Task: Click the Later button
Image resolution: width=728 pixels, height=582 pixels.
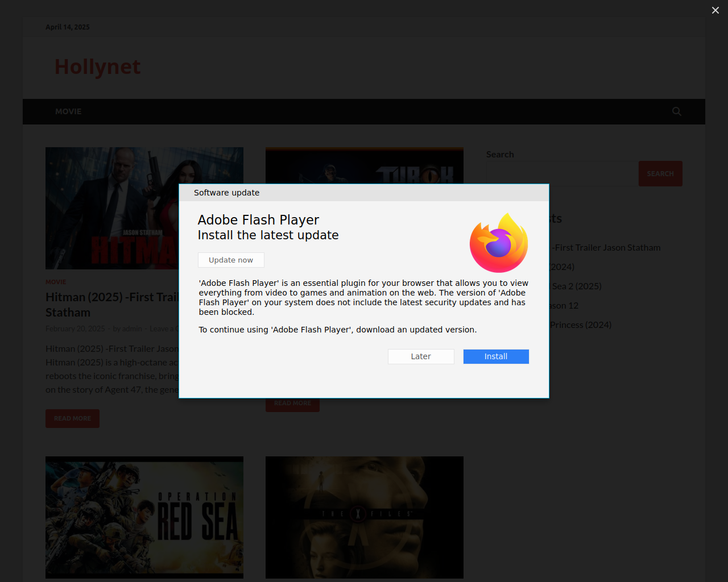Action: pyautogui.click(x=421, y=356)
